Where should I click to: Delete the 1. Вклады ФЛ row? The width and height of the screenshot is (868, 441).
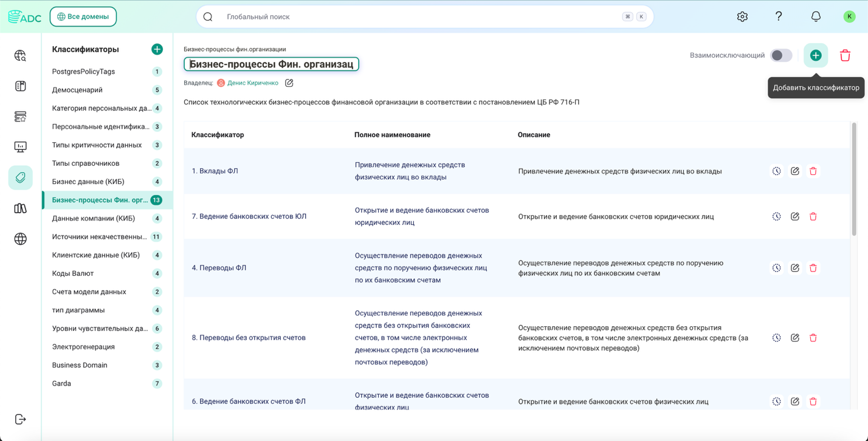pos(813,171)
